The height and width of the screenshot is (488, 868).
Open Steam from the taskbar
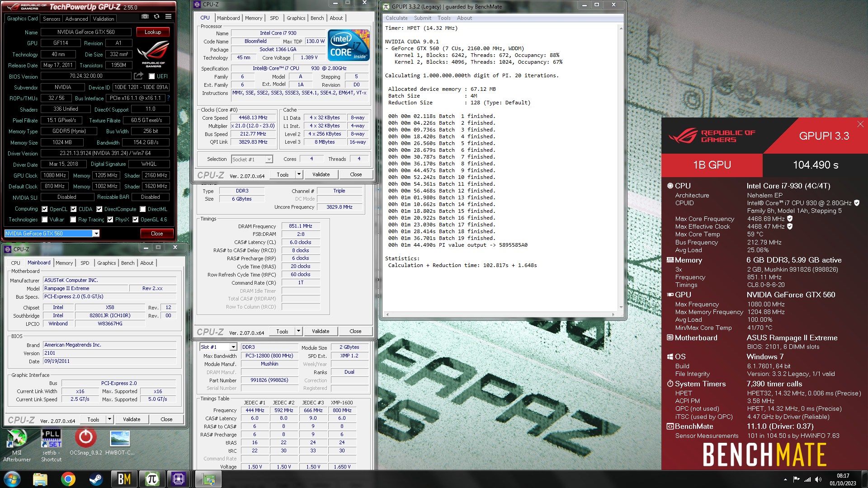[x=95, y=479]
